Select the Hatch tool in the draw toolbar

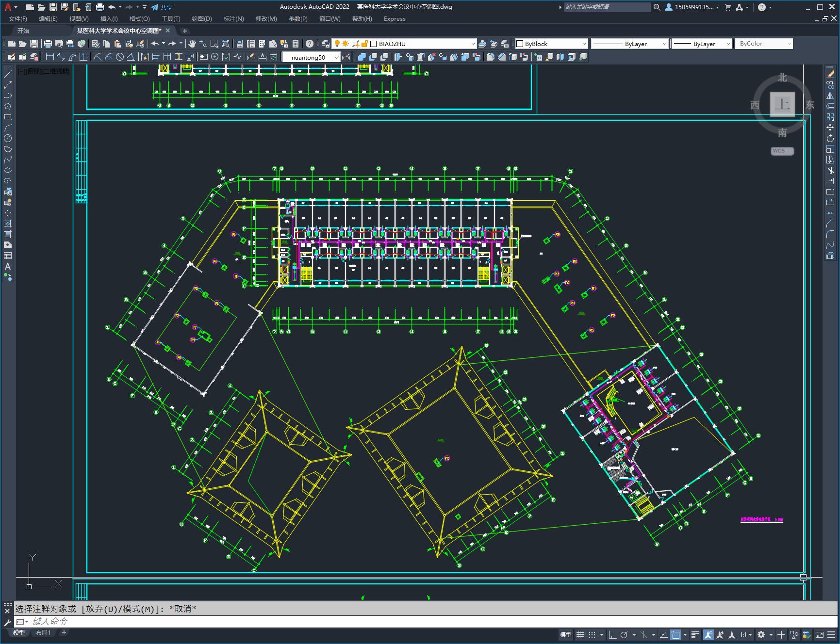tap(8, 224)
